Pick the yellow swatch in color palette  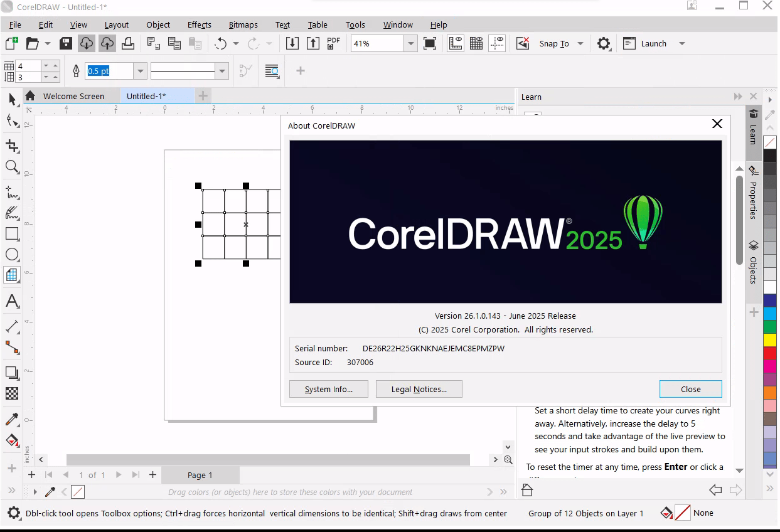[x=770, y=339]
